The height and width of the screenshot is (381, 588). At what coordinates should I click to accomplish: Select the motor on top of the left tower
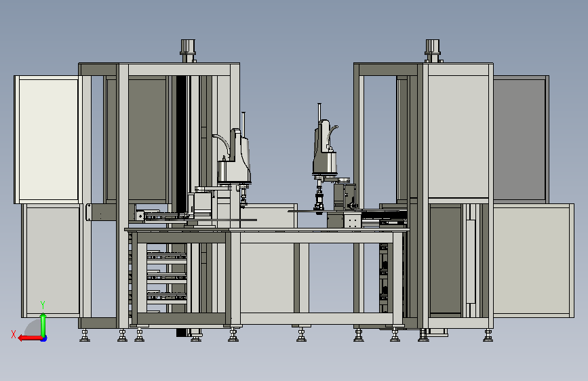[189, 50]
